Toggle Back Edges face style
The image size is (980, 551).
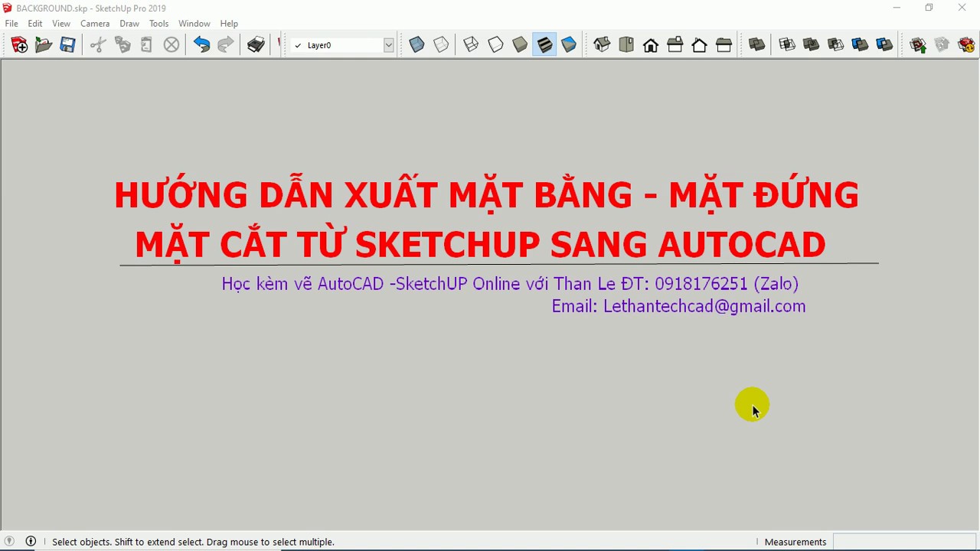point(441,45)
